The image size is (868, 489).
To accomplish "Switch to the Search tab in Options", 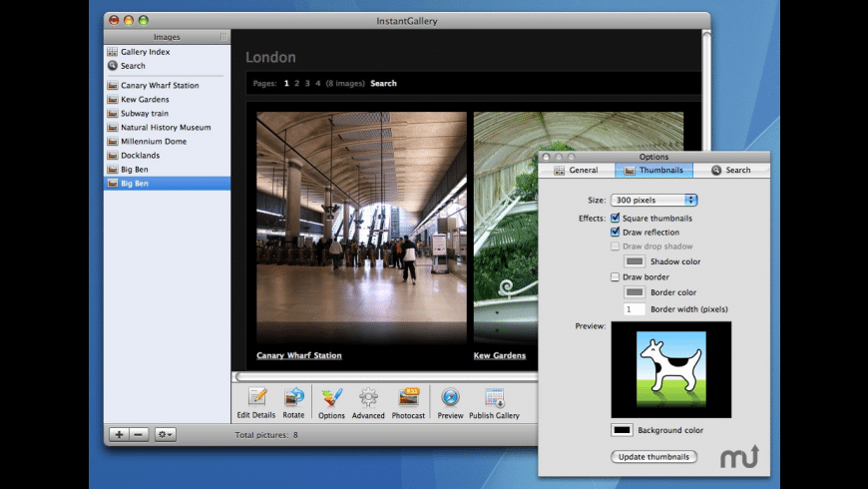I will pos(731,171).
